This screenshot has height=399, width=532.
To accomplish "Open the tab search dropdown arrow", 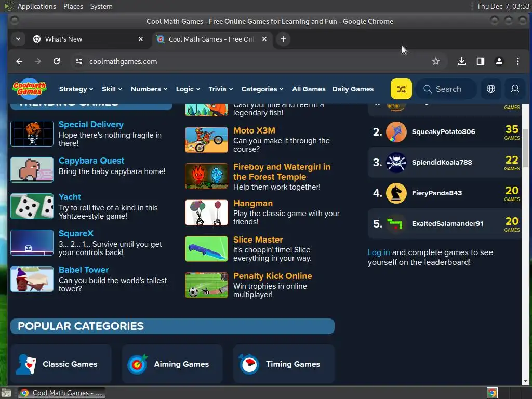I will pyautogui.click(x=18, y=39).
